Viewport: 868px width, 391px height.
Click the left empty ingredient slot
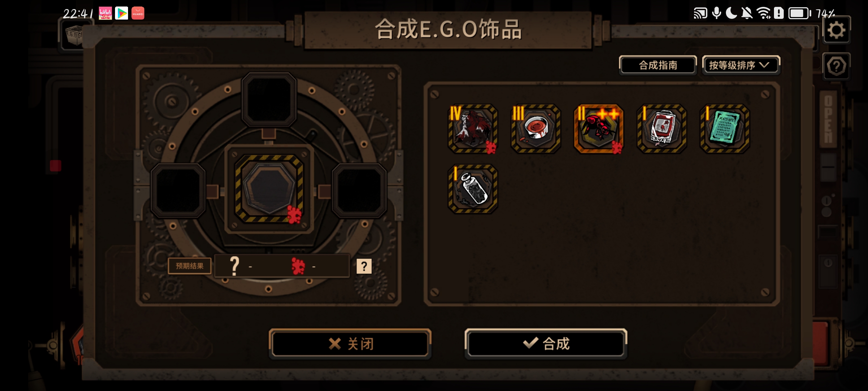point(178,191)
